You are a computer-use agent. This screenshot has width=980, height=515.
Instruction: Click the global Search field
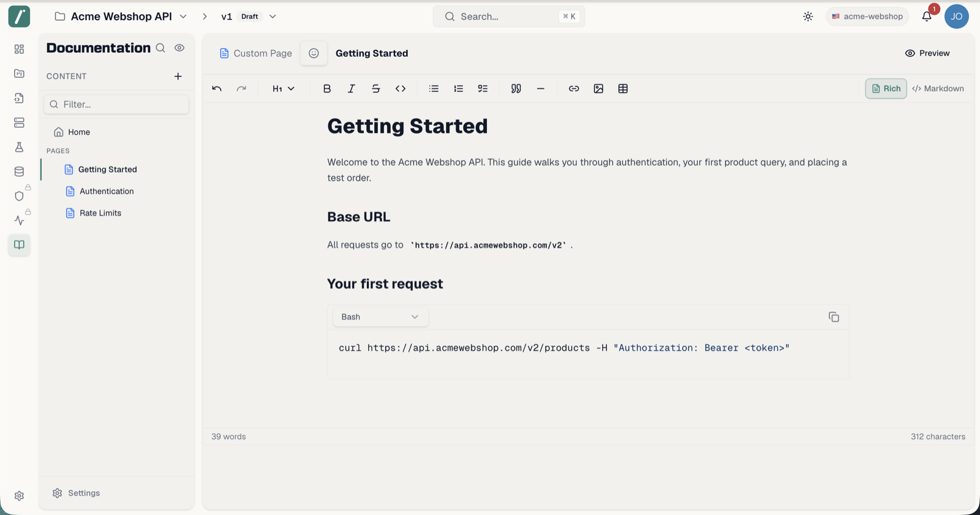tap(509, 17)
